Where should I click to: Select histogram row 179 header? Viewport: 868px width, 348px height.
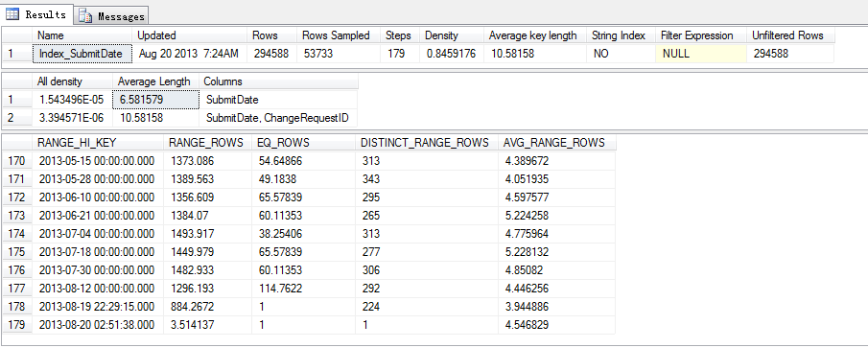[16, 325]
